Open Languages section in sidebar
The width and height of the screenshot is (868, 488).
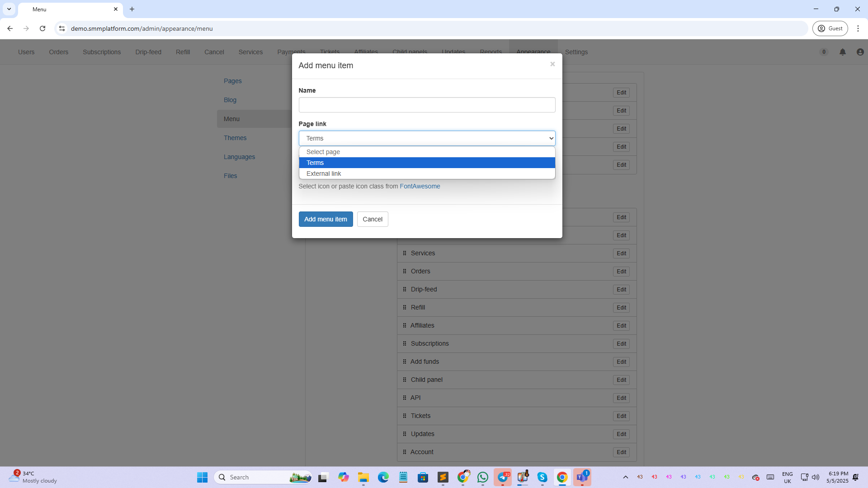(239, 157)
